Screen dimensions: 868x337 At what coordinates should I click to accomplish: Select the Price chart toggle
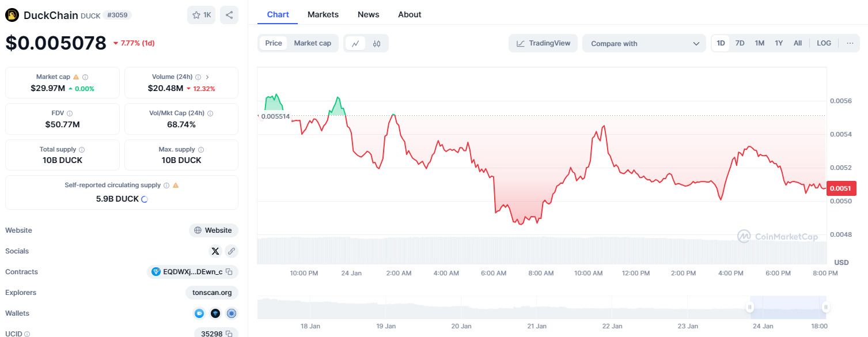(x=274, y=43)
